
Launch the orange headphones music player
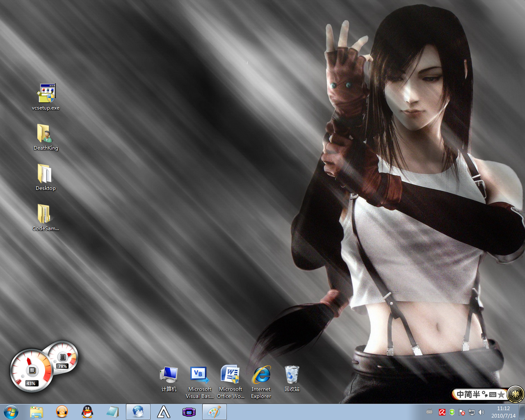(62, 412)
